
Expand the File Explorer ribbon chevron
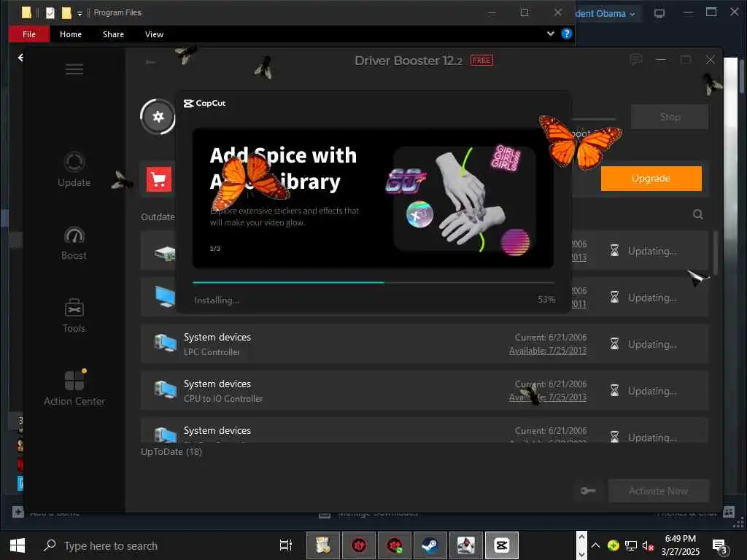pyautogui.click(x=550, y=34)
